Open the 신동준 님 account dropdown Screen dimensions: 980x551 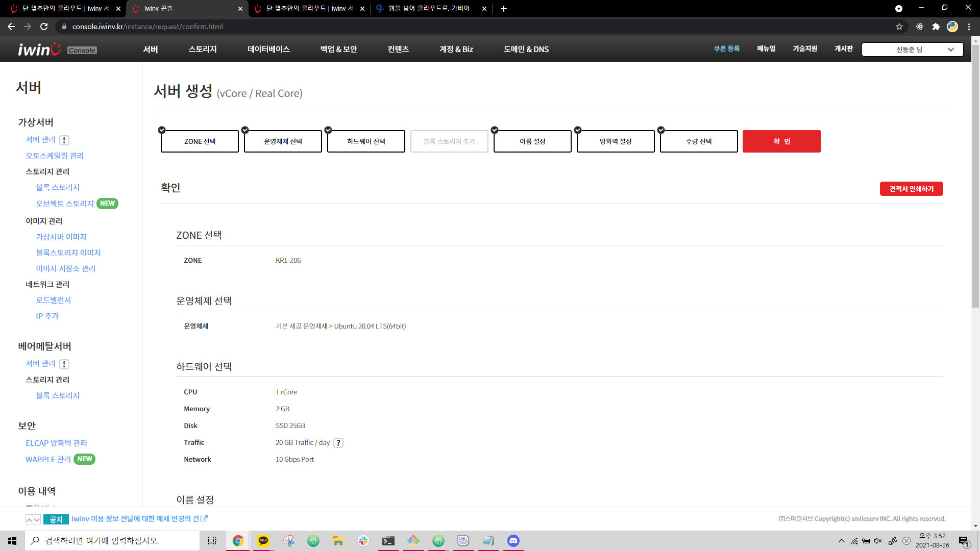tap(912, 49)
